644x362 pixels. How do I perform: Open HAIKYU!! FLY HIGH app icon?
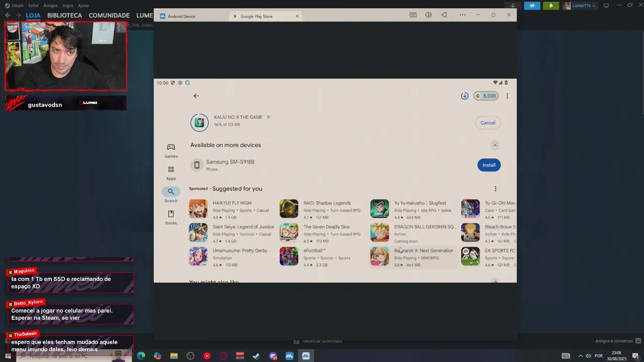(198, 209)
